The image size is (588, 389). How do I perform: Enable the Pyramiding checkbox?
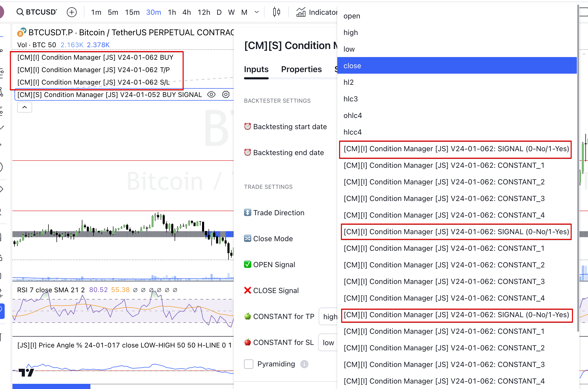coord(249,364)
